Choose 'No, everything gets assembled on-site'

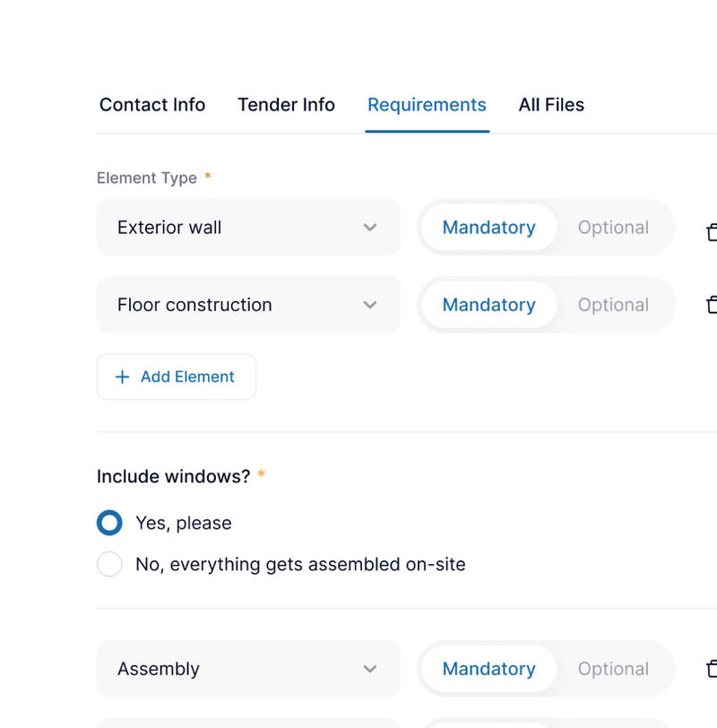(x=109, y=564)
